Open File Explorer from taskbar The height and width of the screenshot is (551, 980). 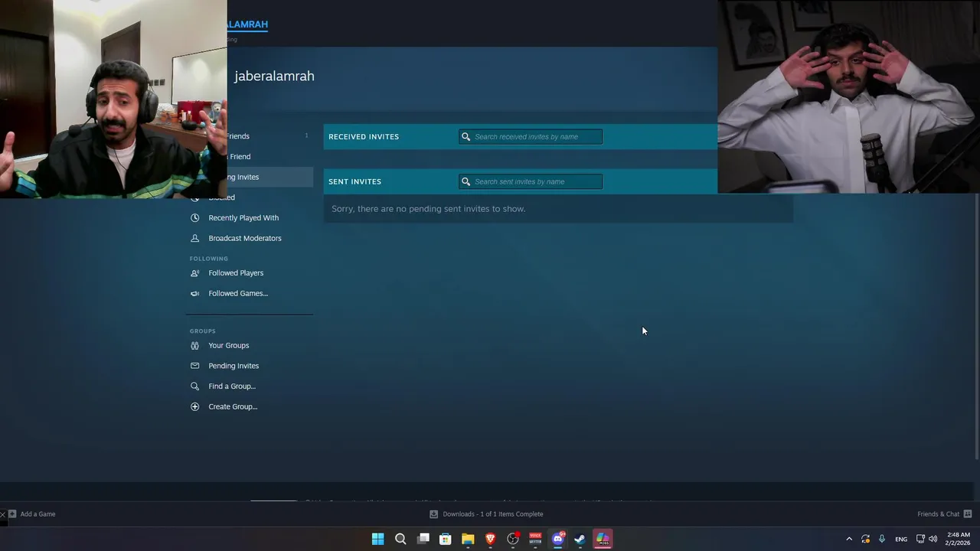point(468,539)
